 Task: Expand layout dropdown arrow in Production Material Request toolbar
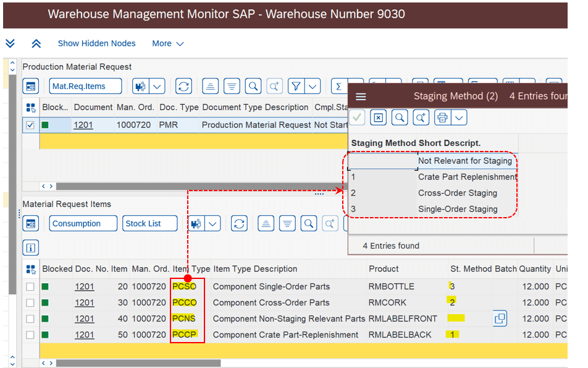coord(157,87)
